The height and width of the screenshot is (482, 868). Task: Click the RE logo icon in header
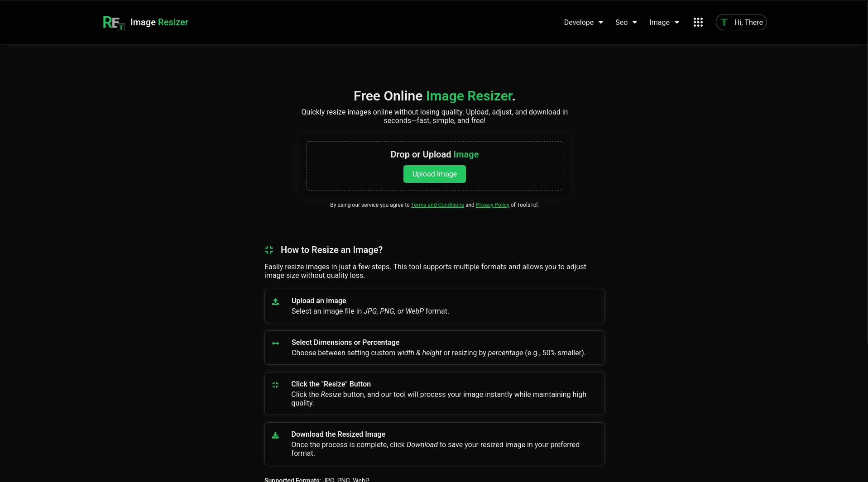coord(114,23)
